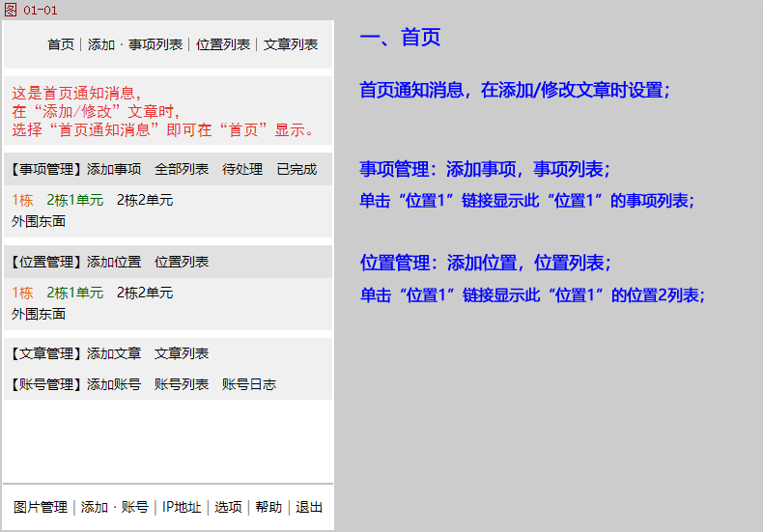View the 账号列表 link
763x532 pixels.
pos(182,384)
